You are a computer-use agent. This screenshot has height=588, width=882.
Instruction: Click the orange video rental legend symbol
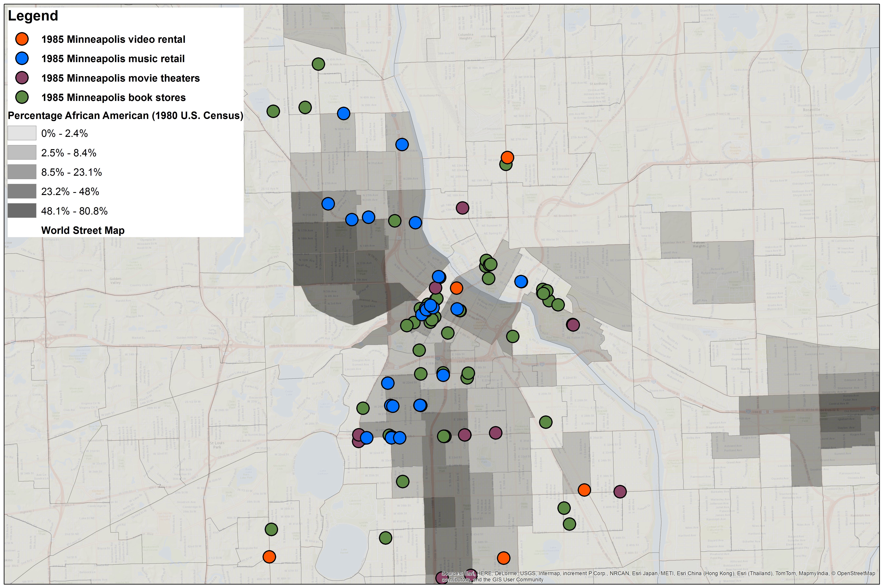(x=22, y=39)
